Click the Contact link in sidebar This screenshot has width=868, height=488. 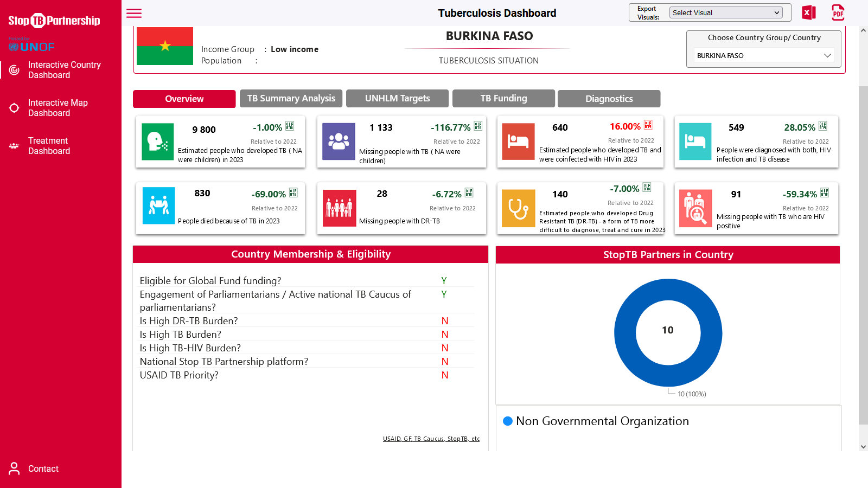pos(43,468)
